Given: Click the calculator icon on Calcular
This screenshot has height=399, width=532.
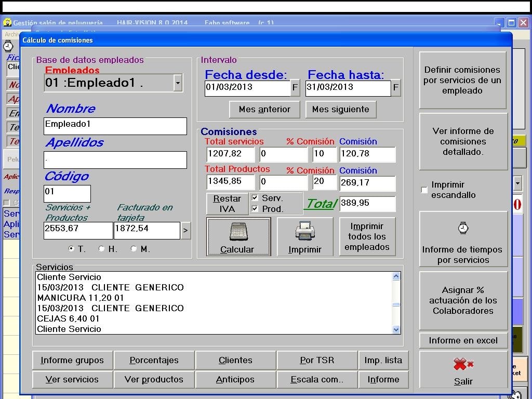Looking at the screenshot, I should tap(238, 231).
